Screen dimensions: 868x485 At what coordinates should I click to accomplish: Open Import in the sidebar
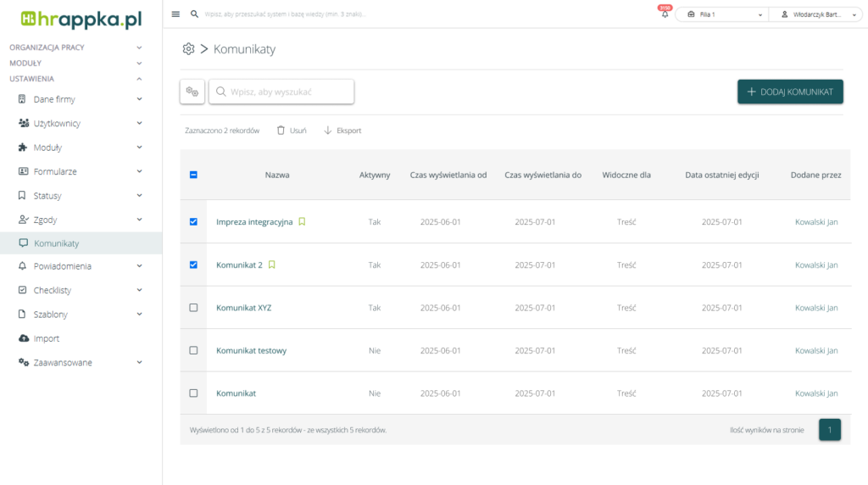tap(47, 338)
